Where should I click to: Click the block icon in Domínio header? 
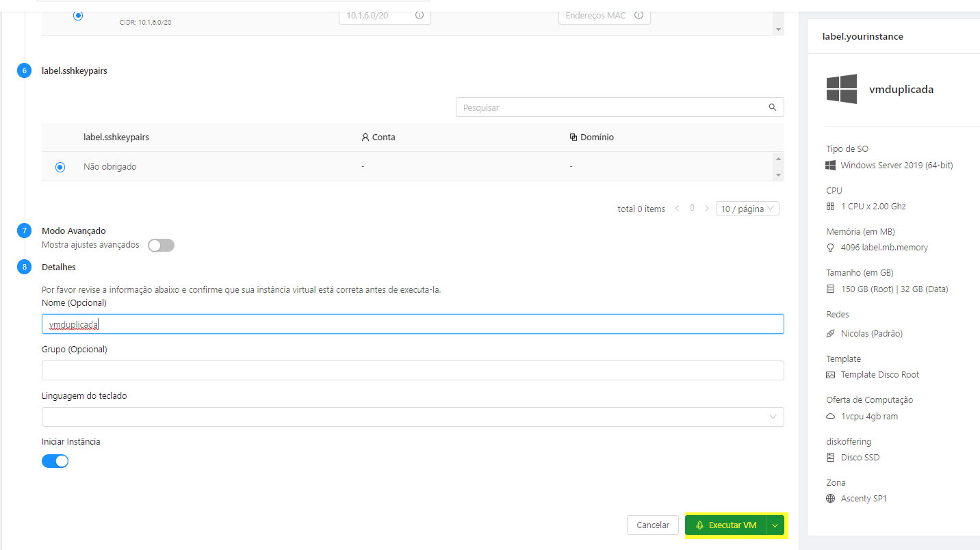tap(573, 137)
